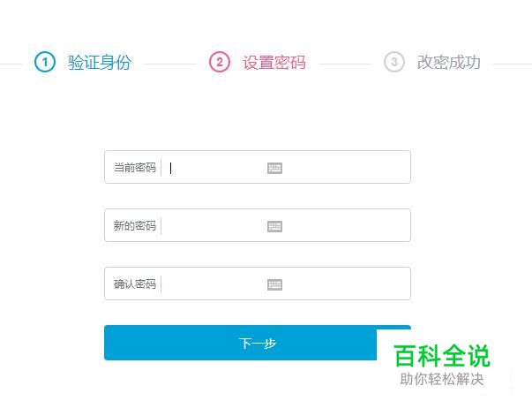Select the 改密成功 step label
This screenshot has height=416, width=532.
pos(448,63)
